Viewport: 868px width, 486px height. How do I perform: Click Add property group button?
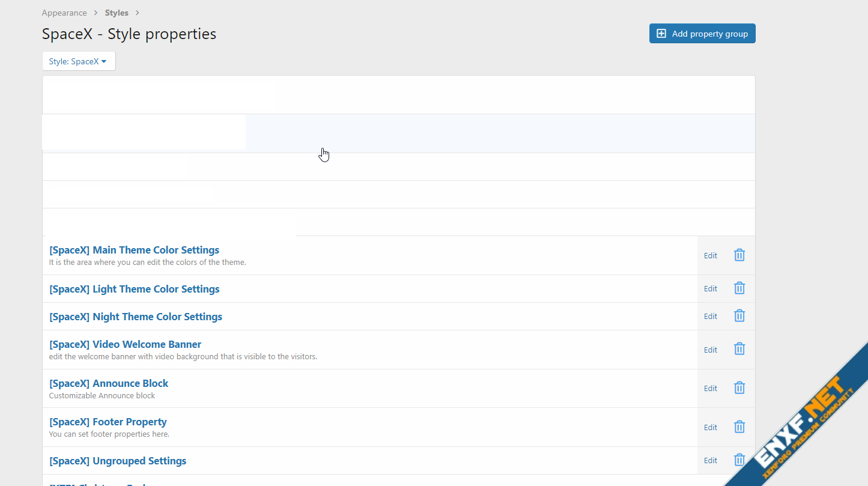point(702,34)
